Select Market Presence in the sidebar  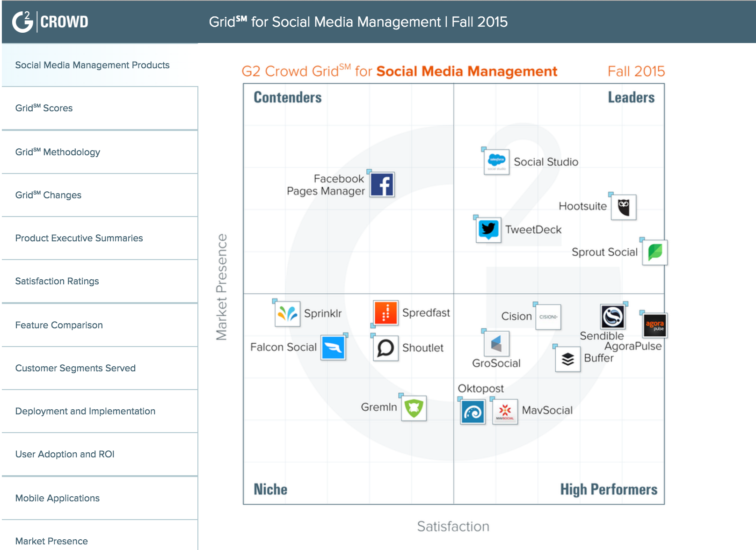(x=100, y=536)
